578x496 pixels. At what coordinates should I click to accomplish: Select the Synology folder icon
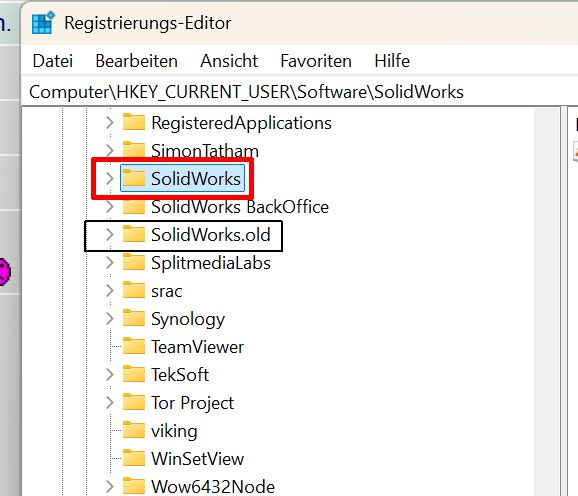[133, 318]
